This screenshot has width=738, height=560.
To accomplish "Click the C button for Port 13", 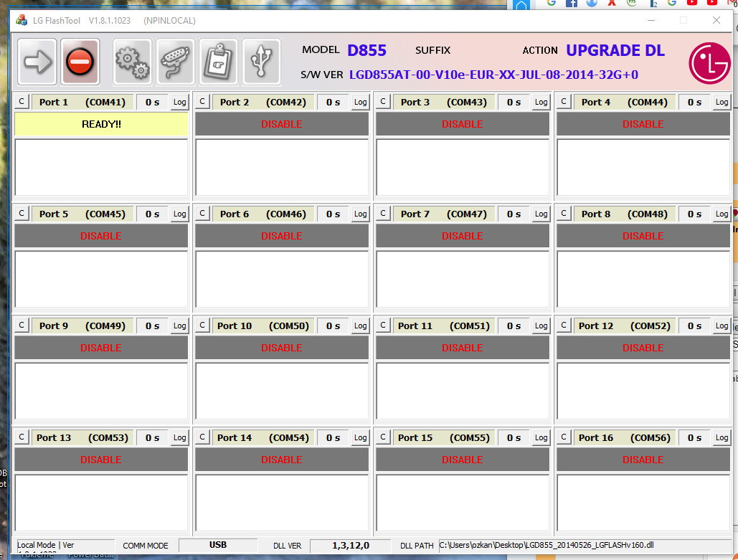I will tap(22, 437).
